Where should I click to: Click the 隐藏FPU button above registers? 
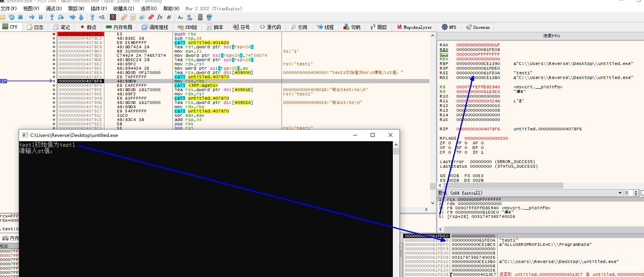point(551,36)
